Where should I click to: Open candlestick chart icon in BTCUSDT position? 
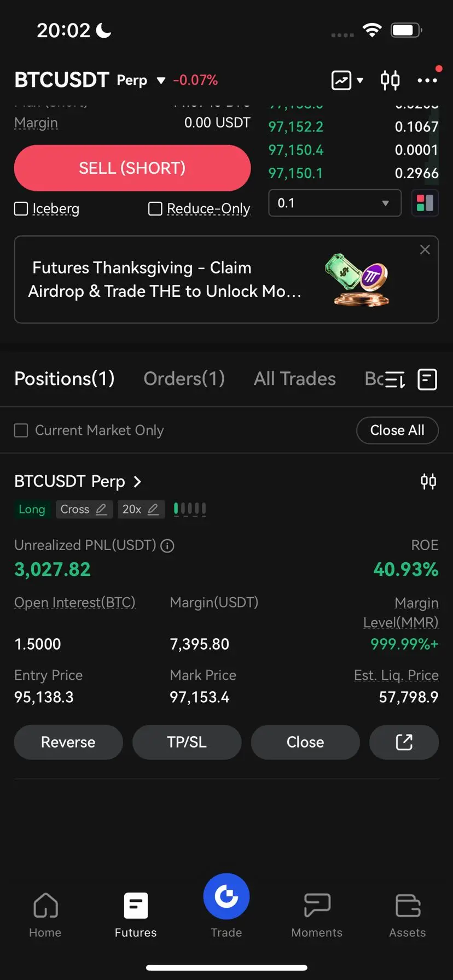[x=428, y=481]
